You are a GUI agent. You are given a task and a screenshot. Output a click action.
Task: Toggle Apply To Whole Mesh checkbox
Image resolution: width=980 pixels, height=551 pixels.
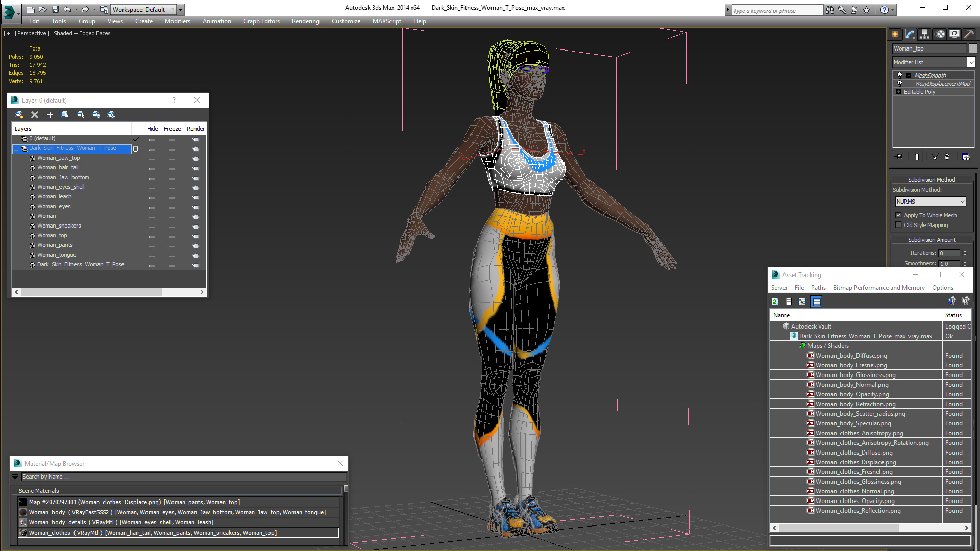click(898, 215)
